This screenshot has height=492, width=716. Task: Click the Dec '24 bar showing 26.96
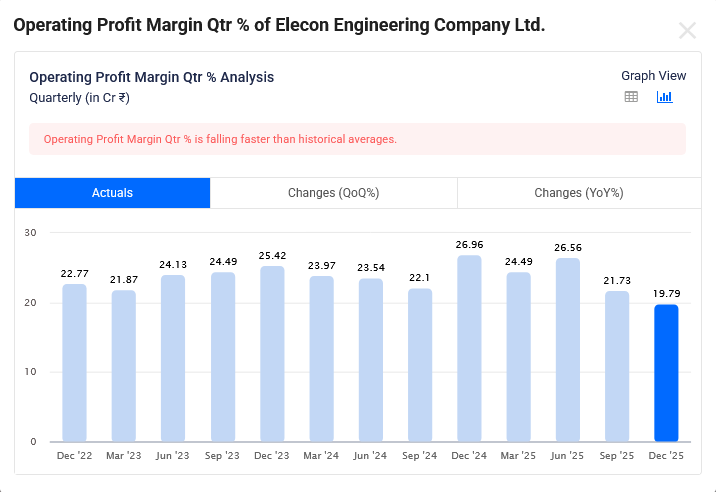469,348
